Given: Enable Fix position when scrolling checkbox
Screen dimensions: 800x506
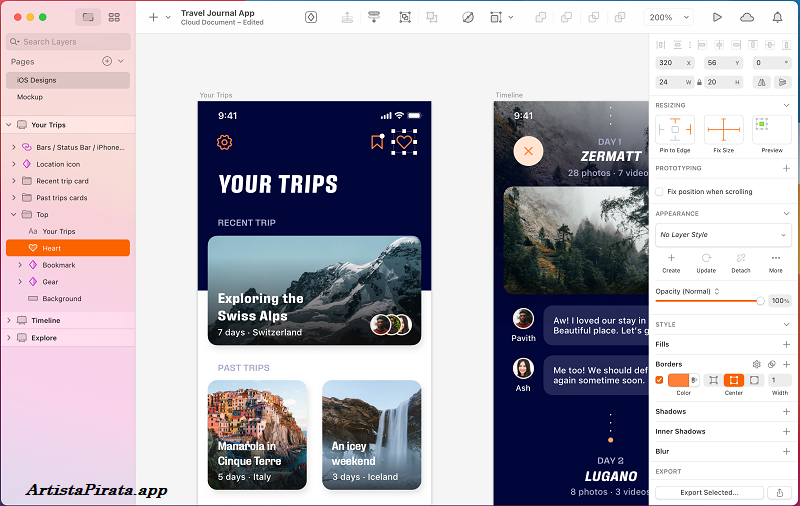Looking at the screenshot, I should (660, 191).
